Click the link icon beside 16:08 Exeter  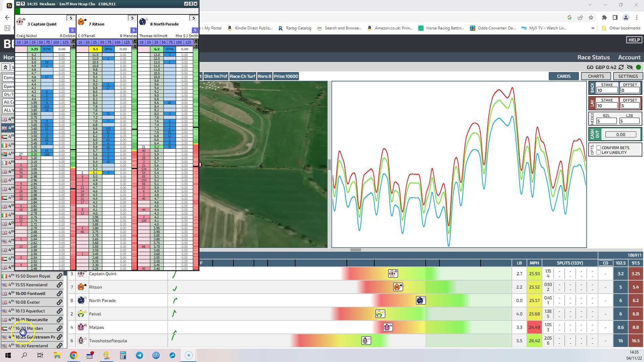(x=59, y=302)
